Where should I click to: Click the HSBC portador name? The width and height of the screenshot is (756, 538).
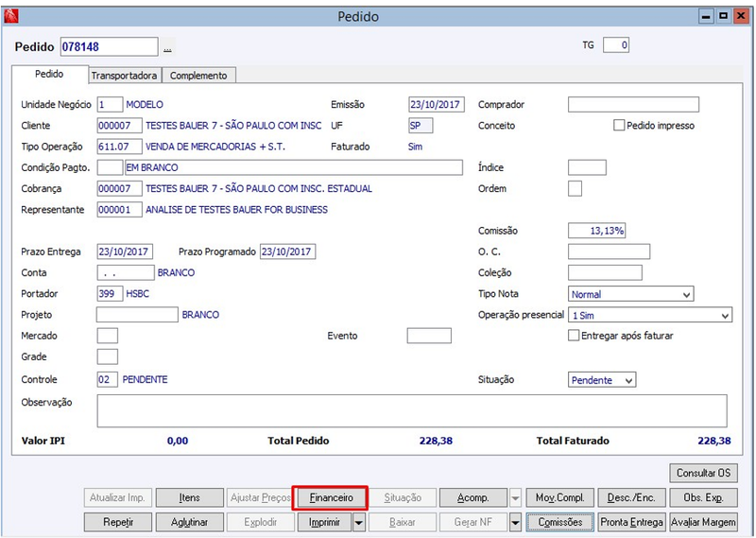(x=137, y=293)
